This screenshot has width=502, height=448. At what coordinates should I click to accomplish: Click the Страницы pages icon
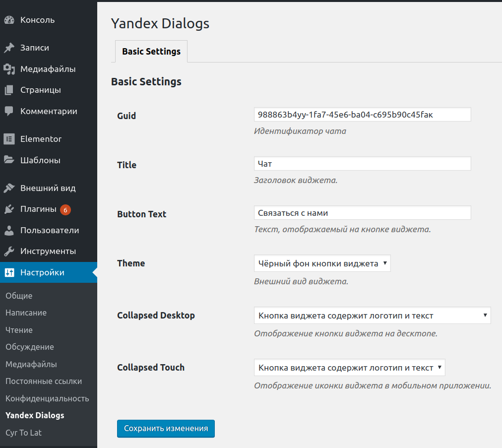9,90
